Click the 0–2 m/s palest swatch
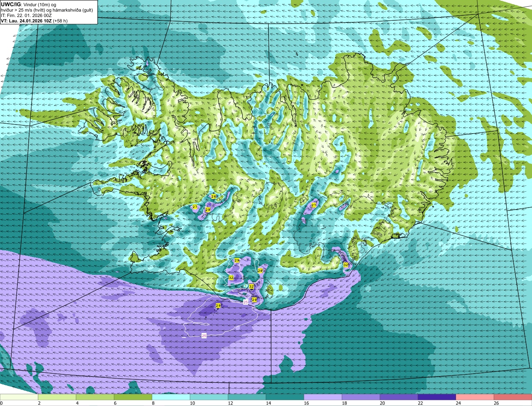The width and height of the screenshot is (532, 406). click(x=19, y=397)
